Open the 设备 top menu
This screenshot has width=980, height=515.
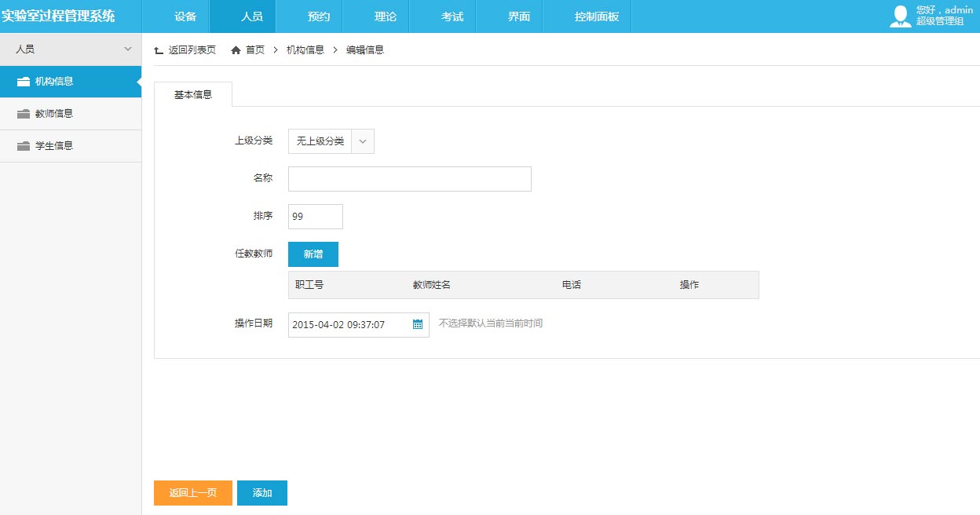185,16
